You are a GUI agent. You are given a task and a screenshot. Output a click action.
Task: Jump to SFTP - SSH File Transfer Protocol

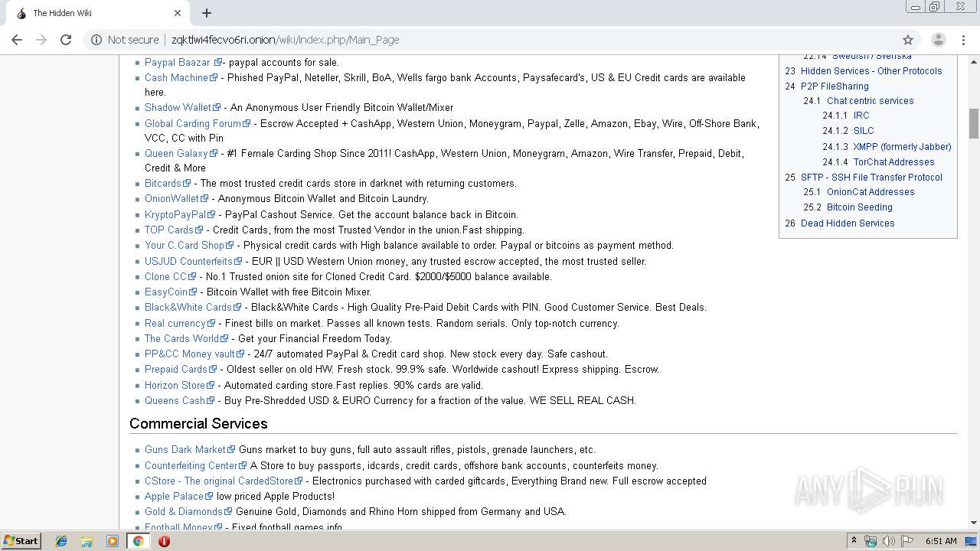point(871,178)
